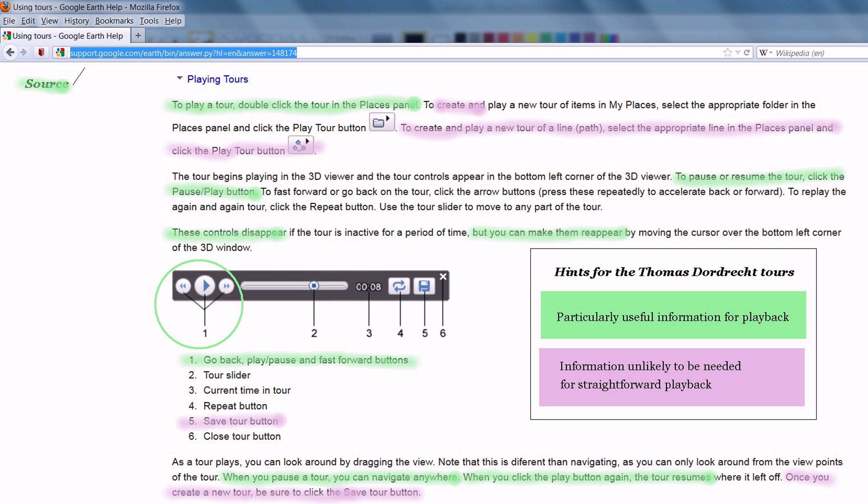Reload the page with the refresh icon

(747, 53)
